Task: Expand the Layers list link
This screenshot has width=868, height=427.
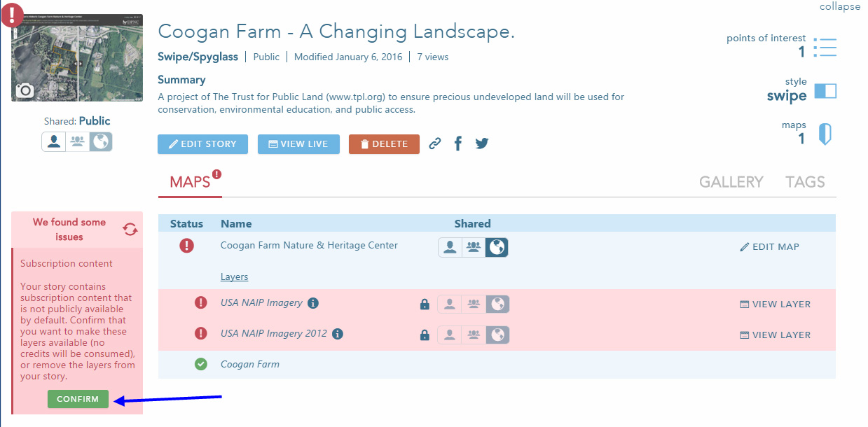Action: 234,276
